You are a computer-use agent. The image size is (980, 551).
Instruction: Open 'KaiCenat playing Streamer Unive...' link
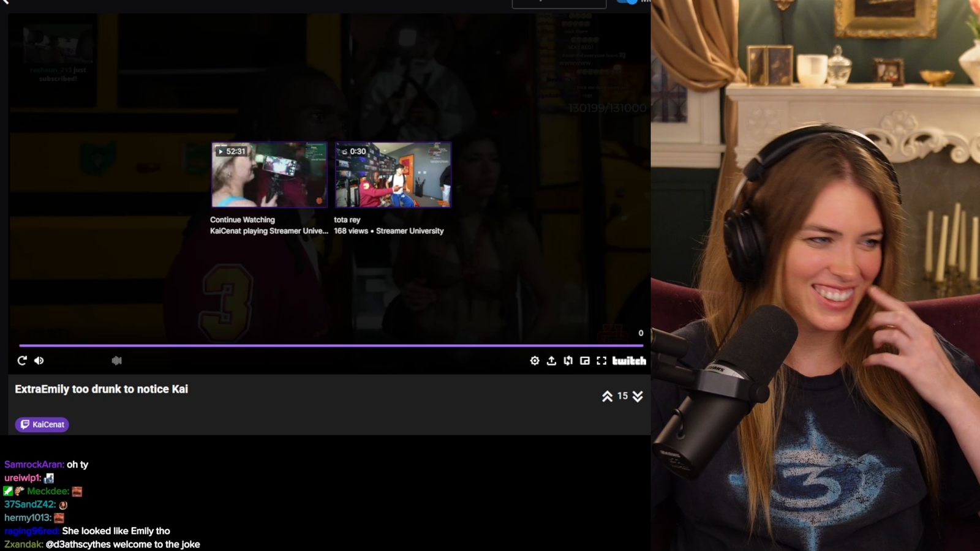(x=269, y=231)
